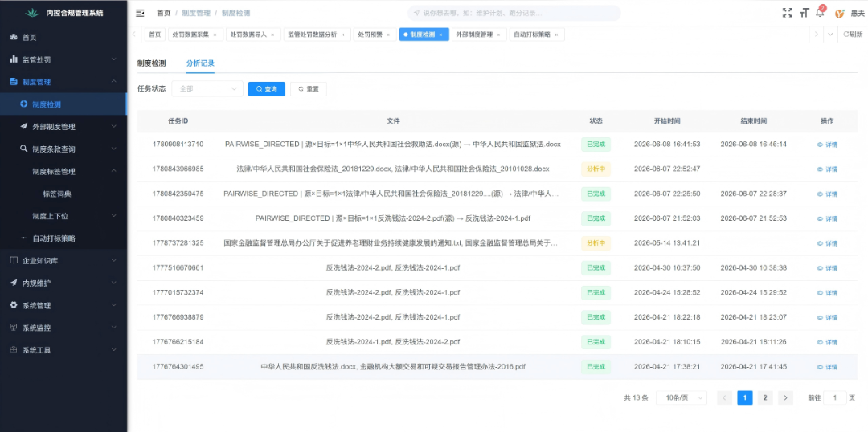The image size is (868, 432).
Task: Click the 首页 breadcrumb link
Action: point(164,13)
